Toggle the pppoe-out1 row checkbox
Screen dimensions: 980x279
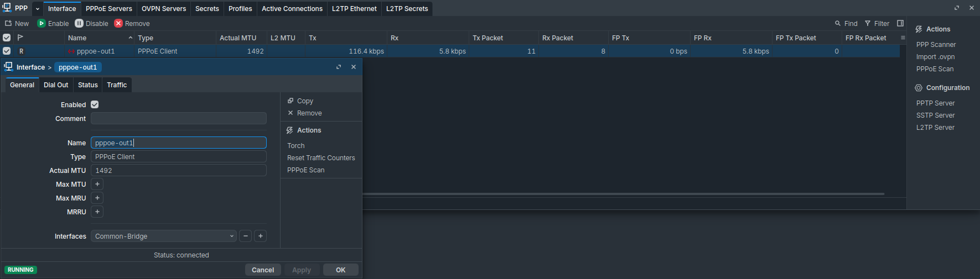tap(7, 51)
